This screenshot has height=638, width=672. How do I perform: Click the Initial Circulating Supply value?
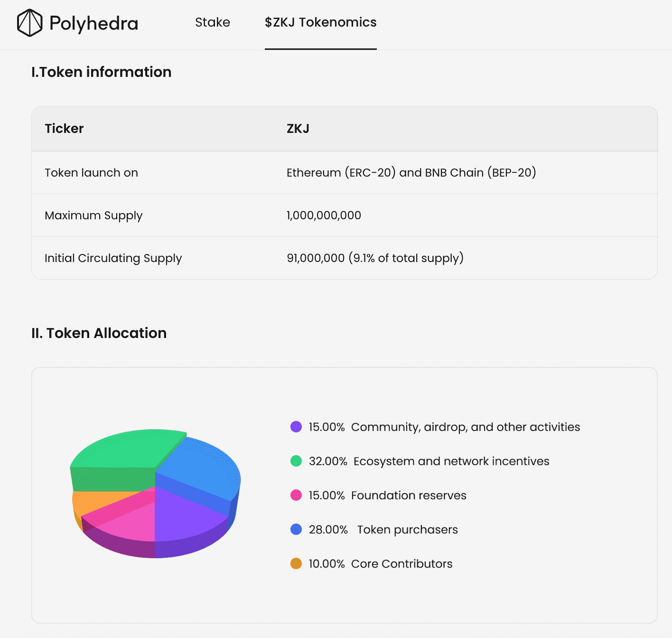pos(375,258)
